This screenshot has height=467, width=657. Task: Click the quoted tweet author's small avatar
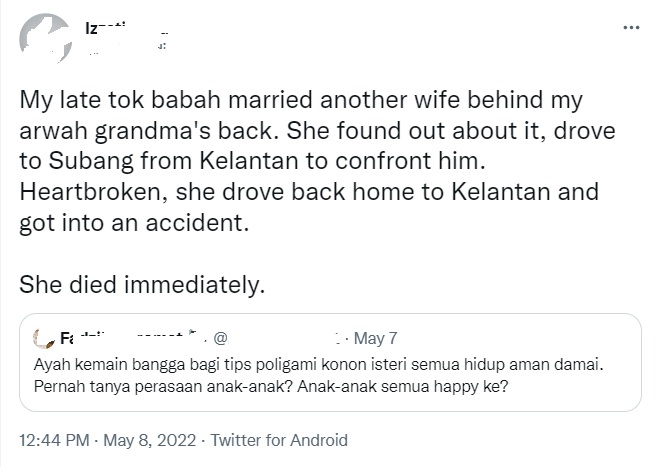click(x=43, y=338)
